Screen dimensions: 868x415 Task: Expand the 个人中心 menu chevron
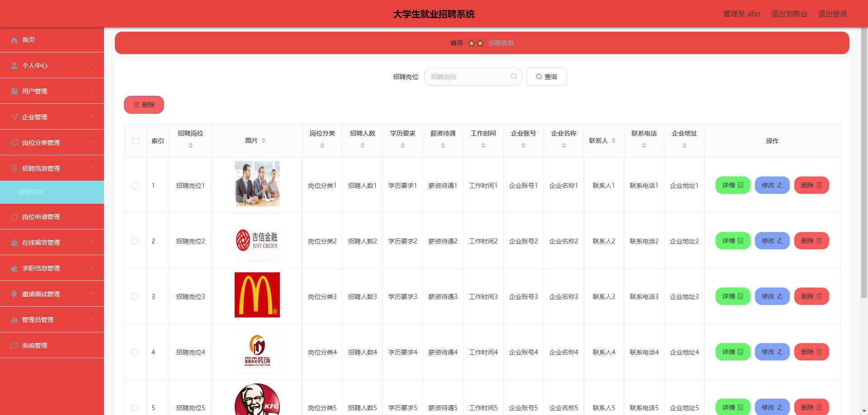click(x=92, y=65)
